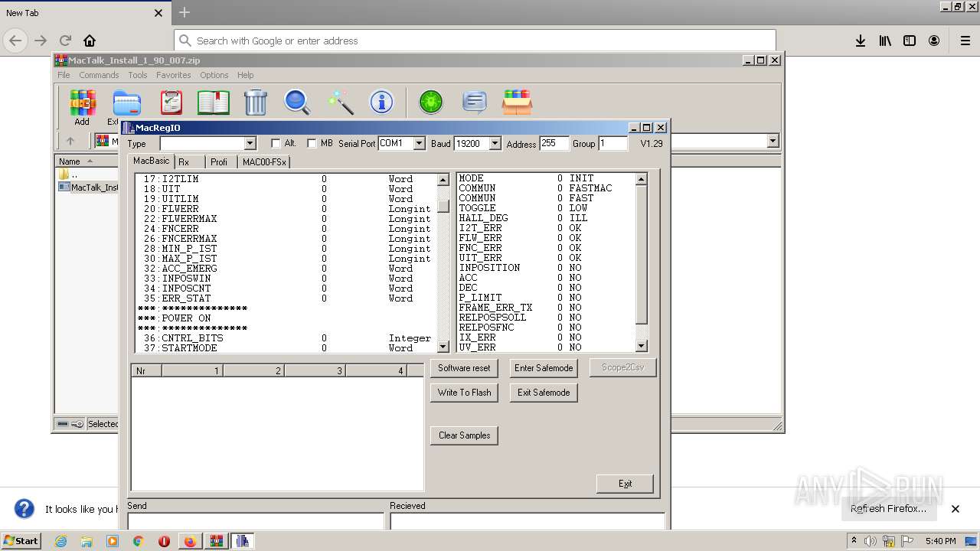Viewport: 980px width, 551px height.
Task: Toggle the Alt. checkbox in MacRegIO
Action: 276,143
